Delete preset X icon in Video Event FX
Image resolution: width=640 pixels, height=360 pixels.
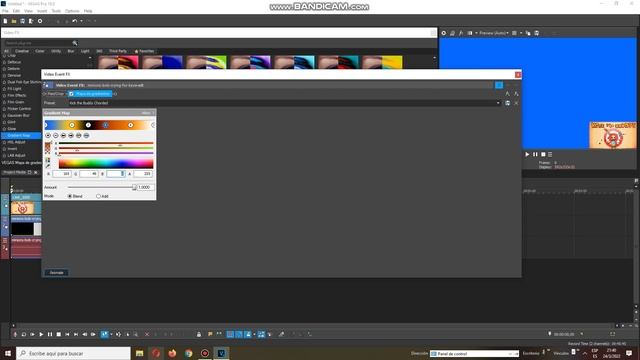pyautogui.click(x=516, y=103)
